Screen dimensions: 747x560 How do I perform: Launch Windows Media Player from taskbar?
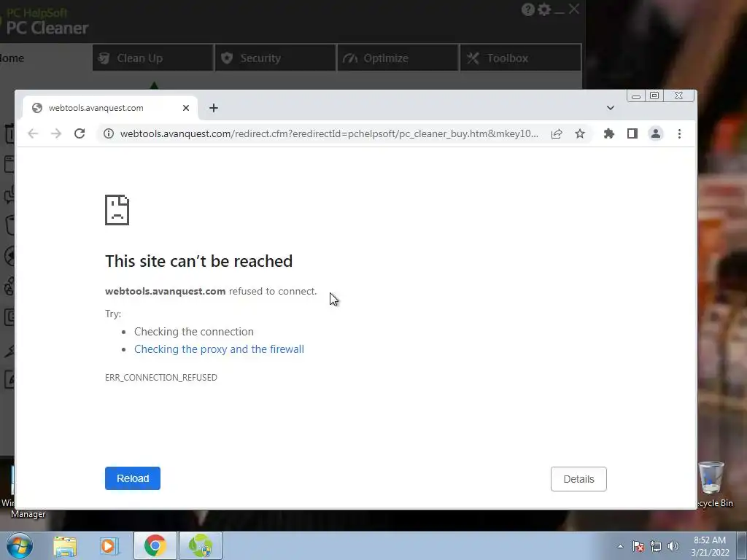(x=109, y=546)
